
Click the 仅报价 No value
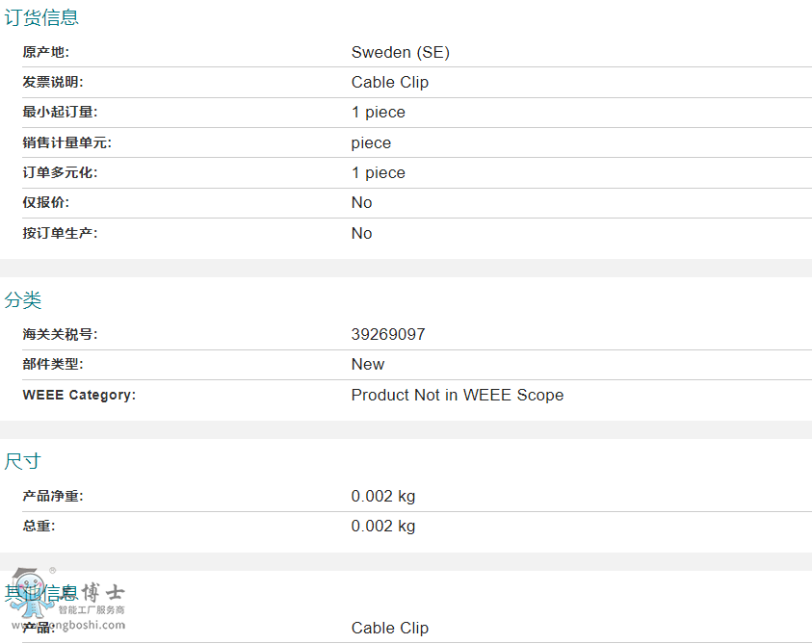point(361,202)
